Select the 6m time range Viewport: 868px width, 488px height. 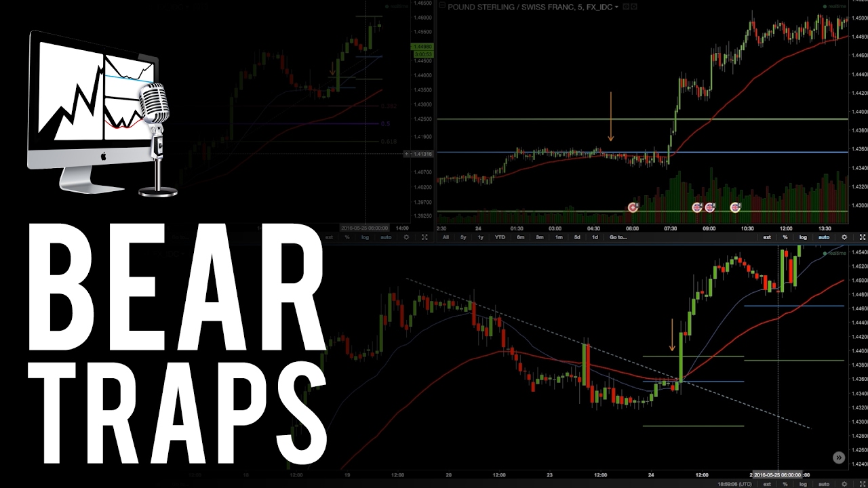point(521,237)
